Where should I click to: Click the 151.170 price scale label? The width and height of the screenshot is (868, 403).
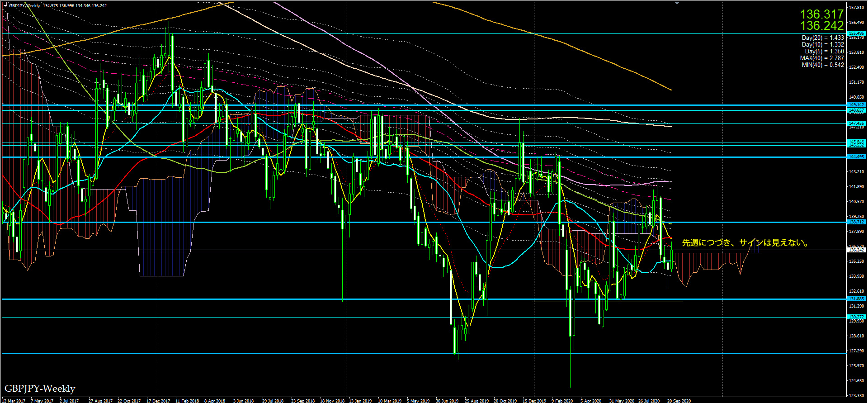coord(857,82)
